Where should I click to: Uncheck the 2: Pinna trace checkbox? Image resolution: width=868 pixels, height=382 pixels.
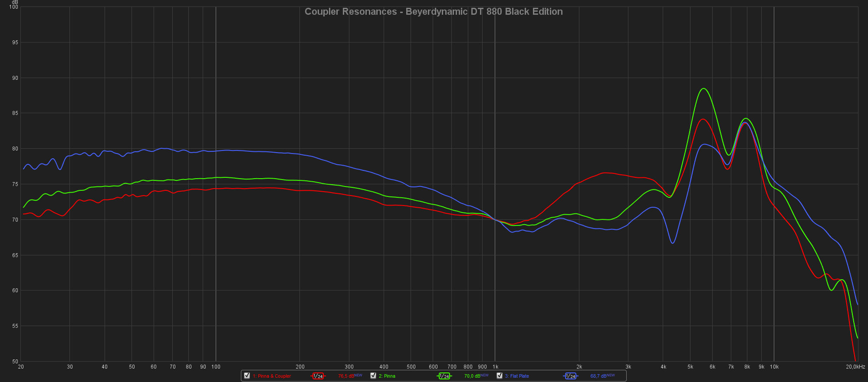click(373, 375)
